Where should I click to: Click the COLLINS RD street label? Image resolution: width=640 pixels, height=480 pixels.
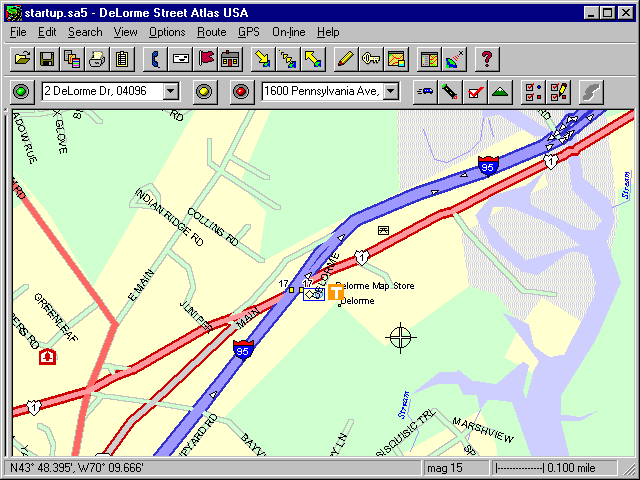pos(212,227)
